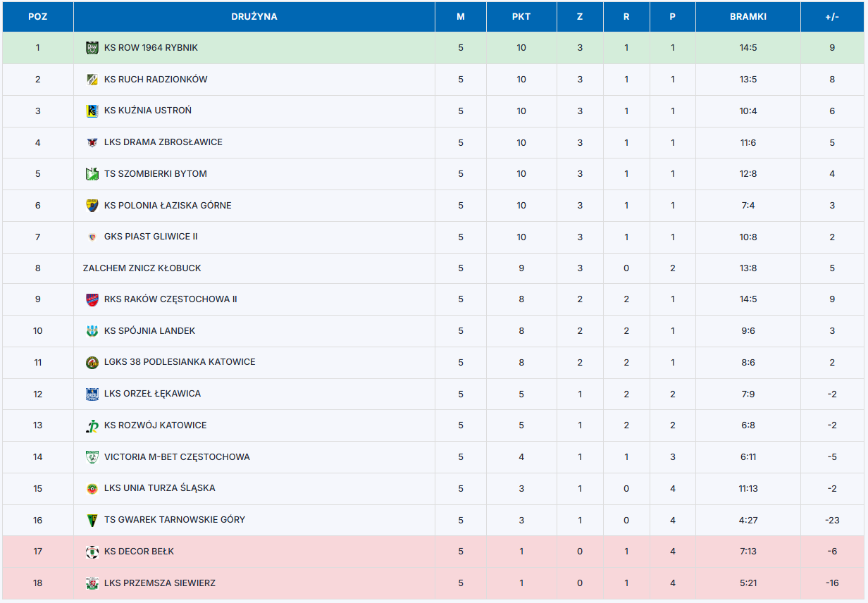This screenshot has width=868, height=603.
Task: Click the LKS Unia Turza Śląska logo
Action: [x=92, y=488]
